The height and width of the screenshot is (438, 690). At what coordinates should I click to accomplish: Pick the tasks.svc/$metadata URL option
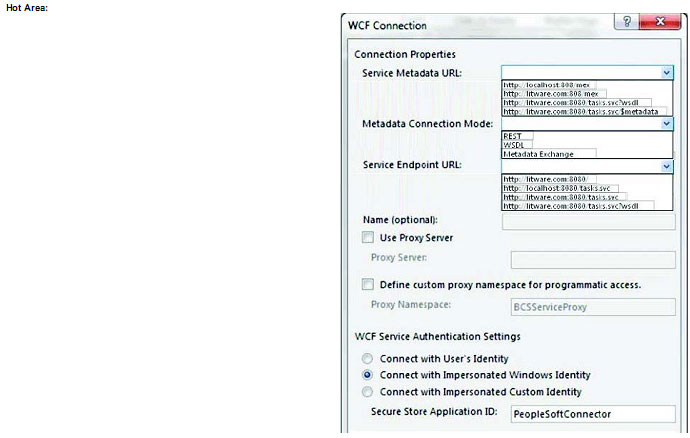582,112
